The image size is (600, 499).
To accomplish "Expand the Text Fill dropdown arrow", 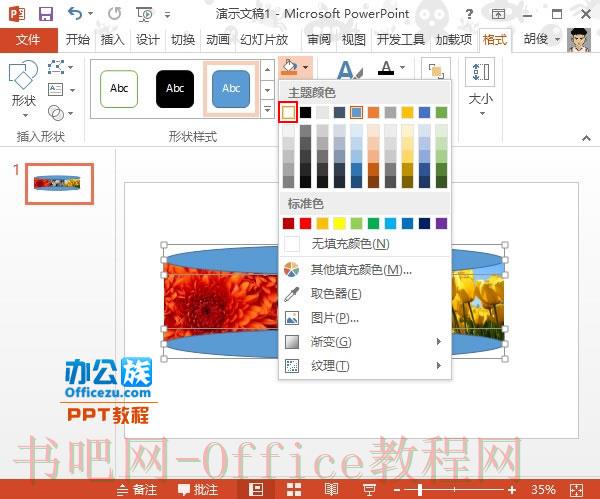I will coord(403,67).
